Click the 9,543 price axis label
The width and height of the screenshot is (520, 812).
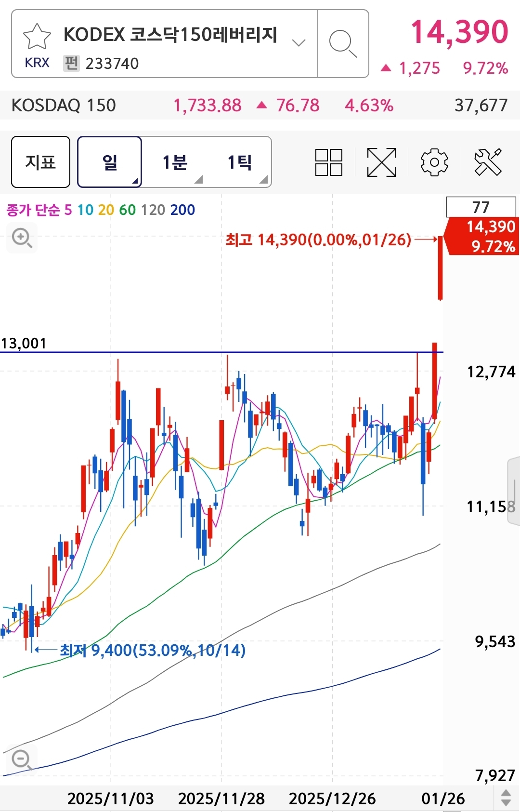point(495,641)
